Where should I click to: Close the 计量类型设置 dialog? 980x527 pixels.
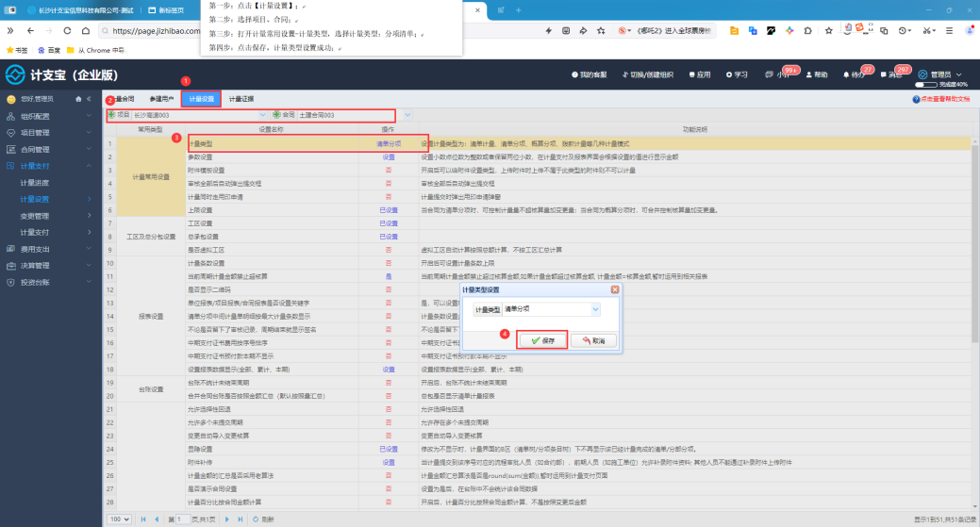[615, 289]
